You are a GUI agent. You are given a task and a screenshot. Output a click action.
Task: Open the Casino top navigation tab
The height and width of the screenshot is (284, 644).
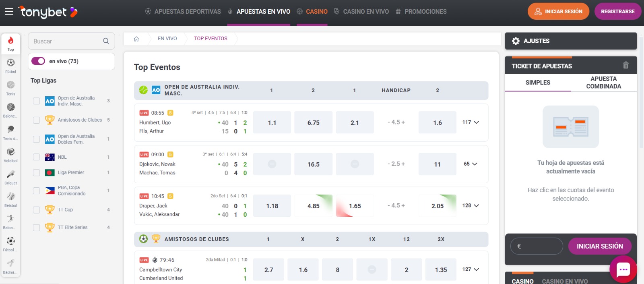click(312, 12)
